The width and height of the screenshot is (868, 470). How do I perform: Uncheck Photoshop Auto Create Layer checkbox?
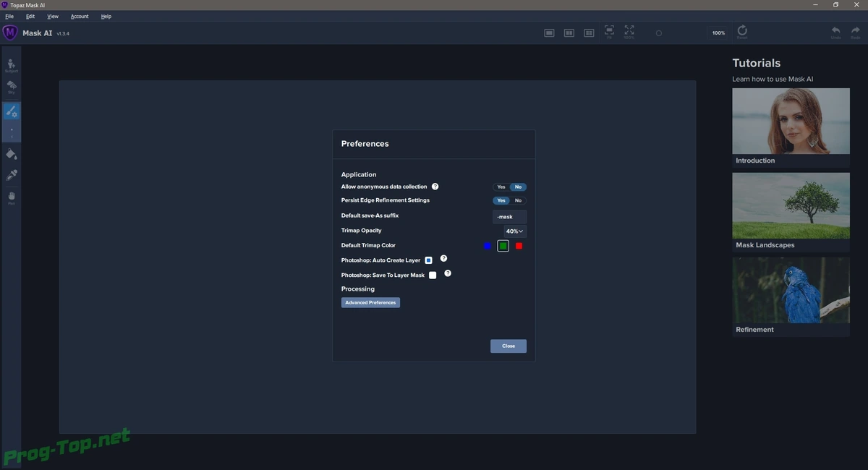click(x=428, y=260)
